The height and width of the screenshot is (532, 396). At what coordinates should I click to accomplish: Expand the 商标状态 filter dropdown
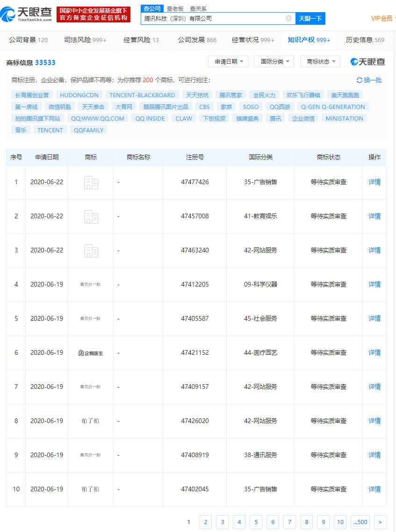pos(320,62)
